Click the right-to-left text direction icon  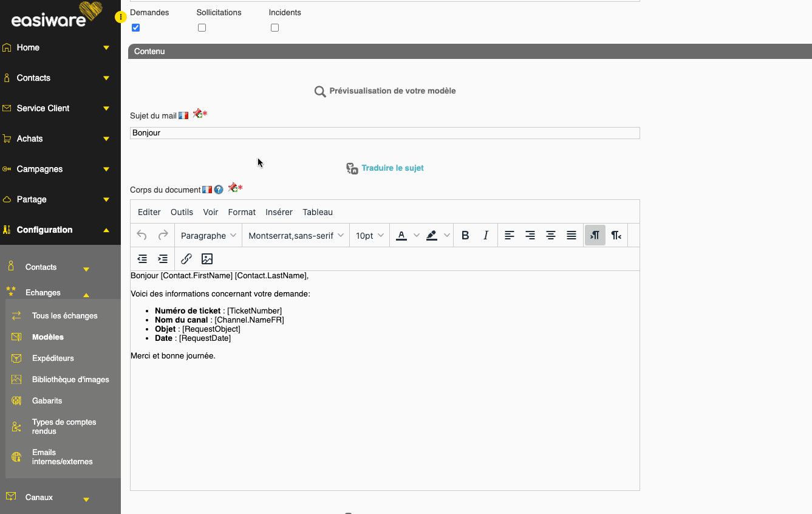(616, 236)
